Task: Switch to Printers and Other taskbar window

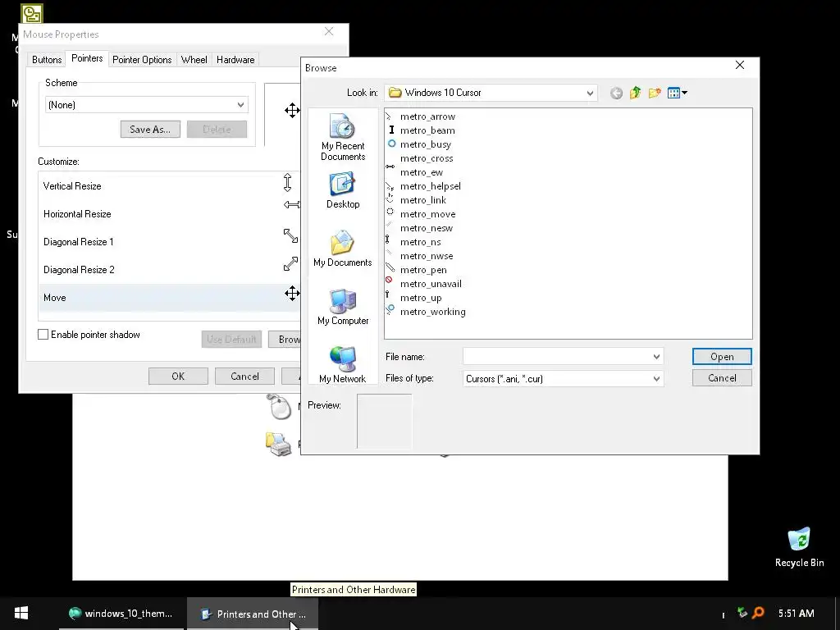Action: (253, 614)
